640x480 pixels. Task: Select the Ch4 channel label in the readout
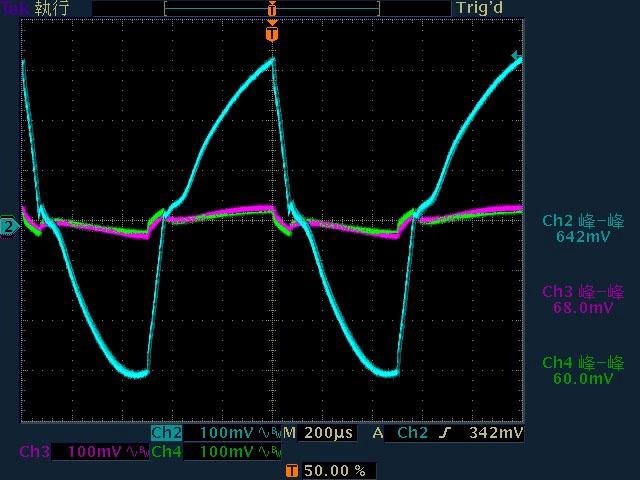pos(166,452)
